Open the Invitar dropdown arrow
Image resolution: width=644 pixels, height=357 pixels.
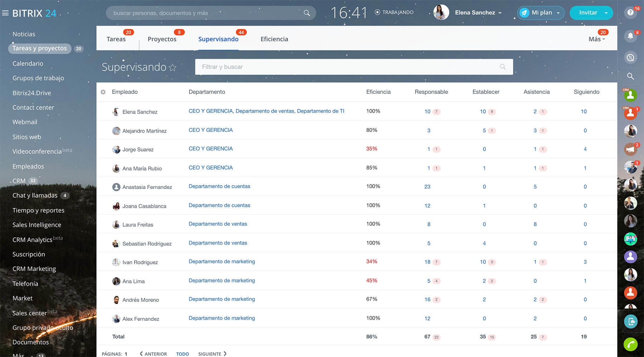tap(606, 13)
